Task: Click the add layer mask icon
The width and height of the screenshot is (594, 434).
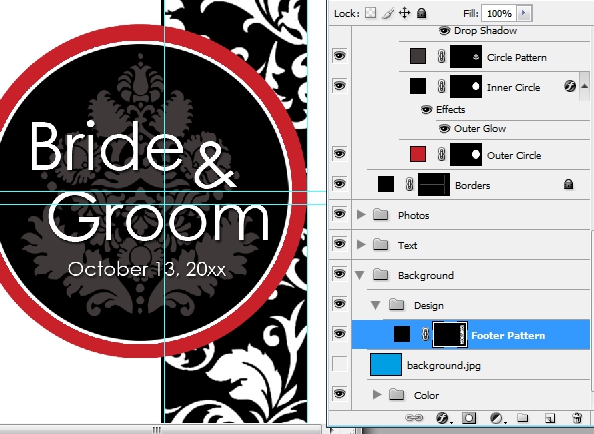Action: click(x=469, y=418)
